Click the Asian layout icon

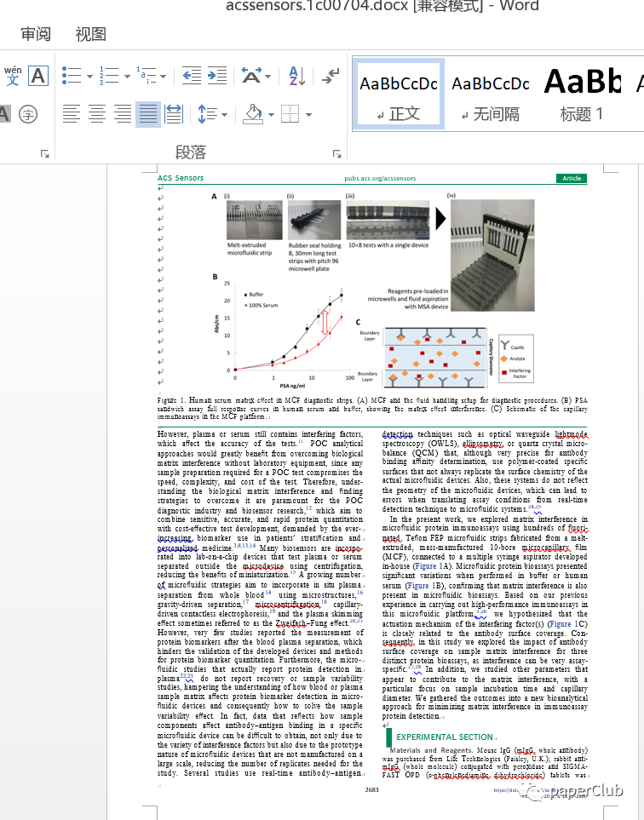click(251, 75)
